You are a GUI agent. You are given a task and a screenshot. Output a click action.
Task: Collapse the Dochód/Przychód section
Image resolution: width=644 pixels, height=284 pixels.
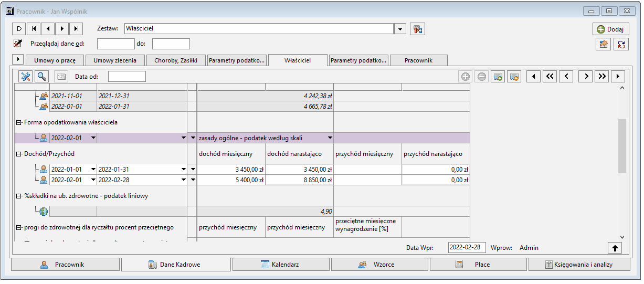pyautogui.click(x=19, y=154)
